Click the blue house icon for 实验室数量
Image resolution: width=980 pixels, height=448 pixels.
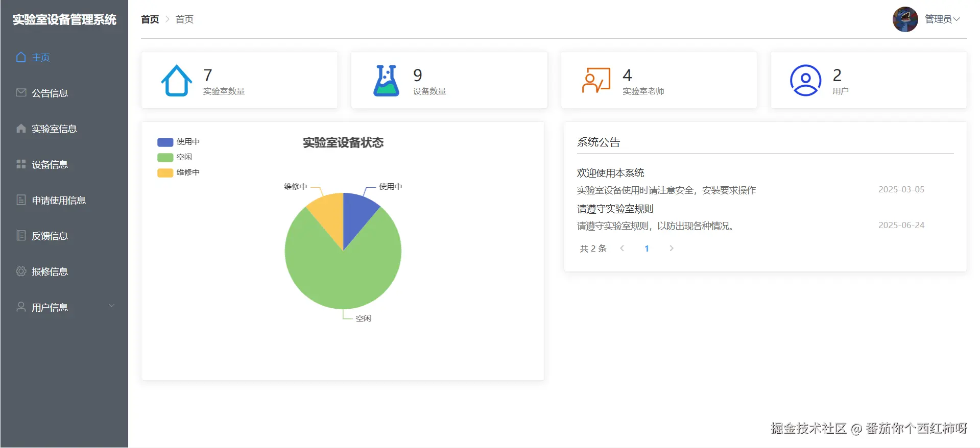[x=177, y=81]
